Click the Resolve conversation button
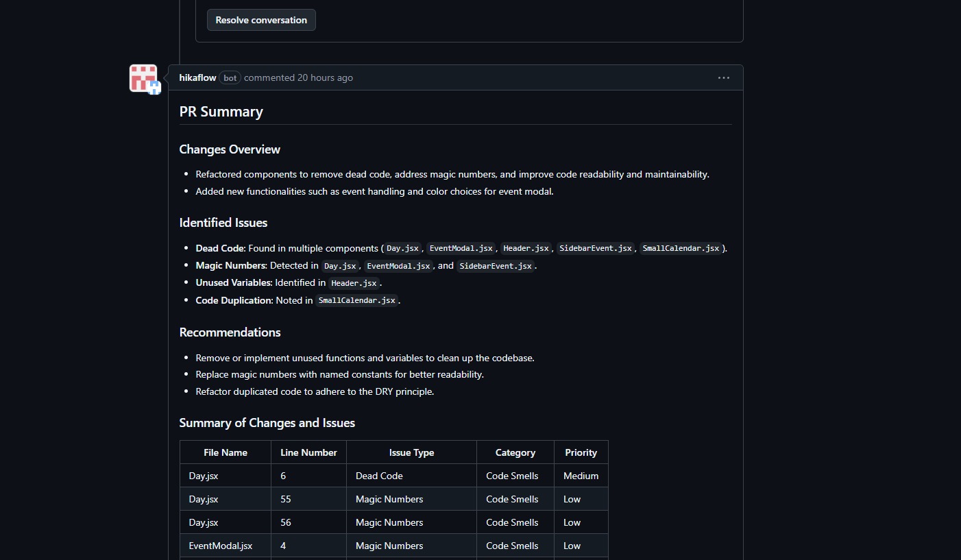Screen dimensions: 961x560 tap(261, 20)
